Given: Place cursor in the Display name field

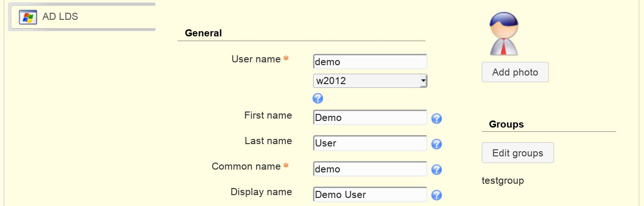Looking at the screenshot, I should point(370,194).
